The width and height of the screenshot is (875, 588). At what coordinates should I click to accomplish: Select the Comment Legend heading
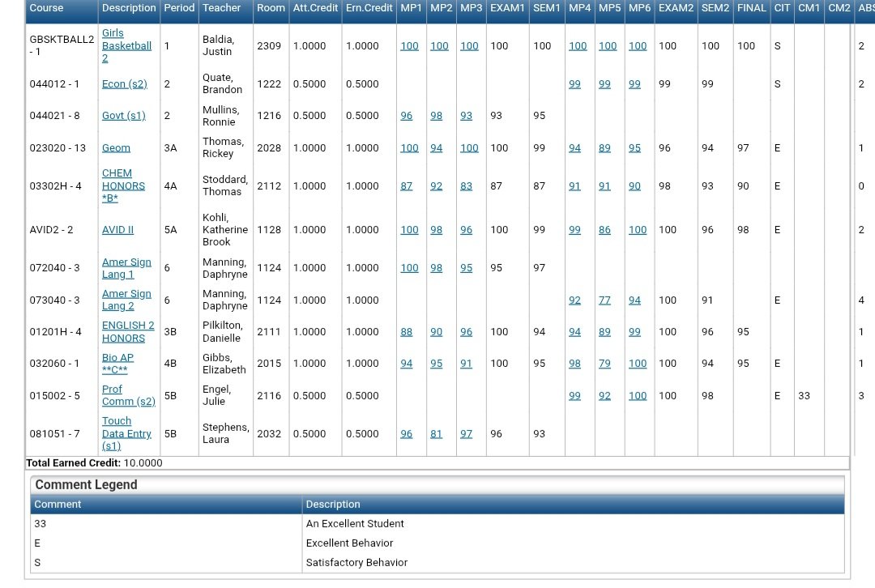[86, 485]
